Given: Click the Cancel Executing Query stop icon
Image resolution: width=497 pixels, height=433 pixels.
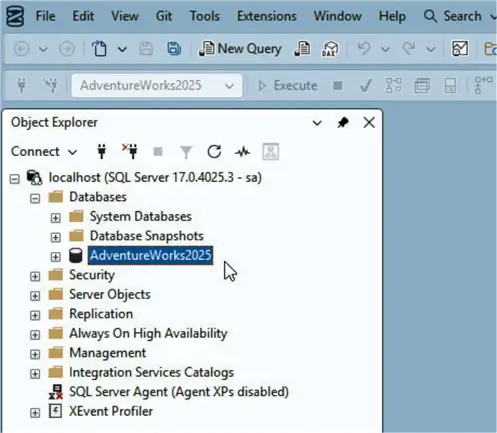Looking at the screenshot, I should coord(338,86).
